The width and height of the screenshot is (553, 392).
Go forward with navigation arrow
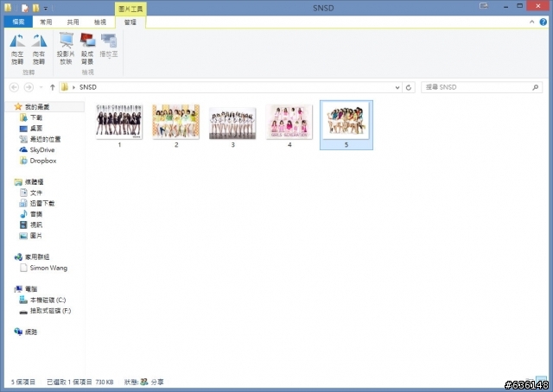29,87
